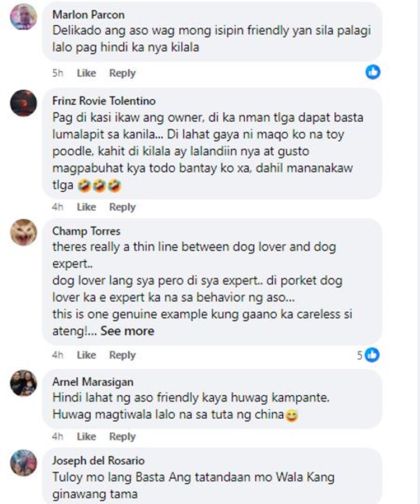Reply to Champ Torres's comment

click(x=122, y=355)
